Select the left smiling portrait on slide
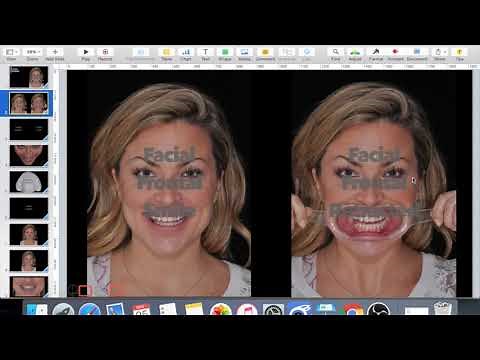This screenshot has height=360, width=480. click(169, 183)
